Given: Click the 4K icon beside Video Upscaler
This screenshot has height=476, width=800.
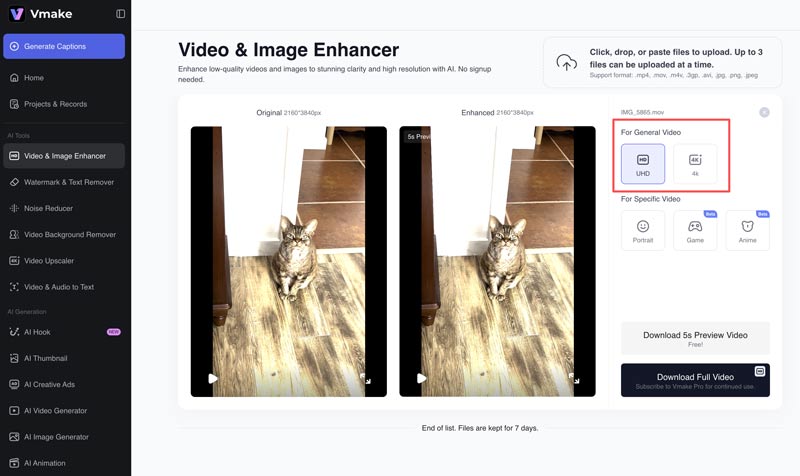Looking at the screenshot, I should [x=14, y=261].
